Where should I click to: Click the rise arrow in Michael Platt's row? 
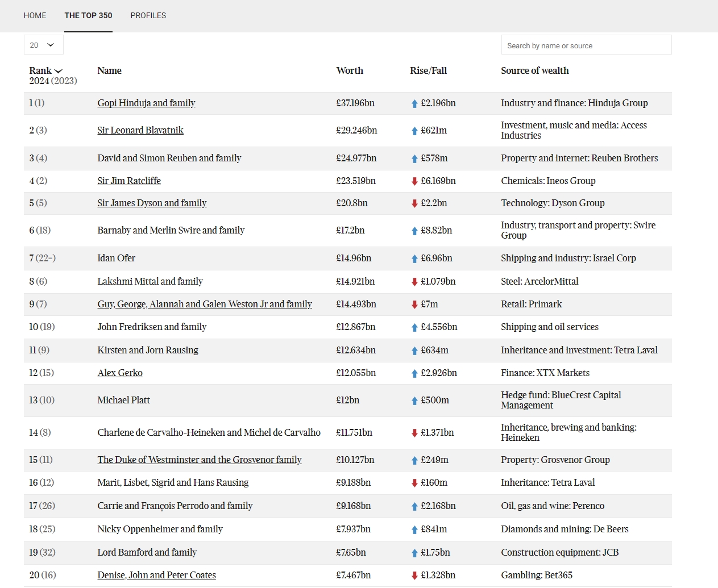[414, 401]
